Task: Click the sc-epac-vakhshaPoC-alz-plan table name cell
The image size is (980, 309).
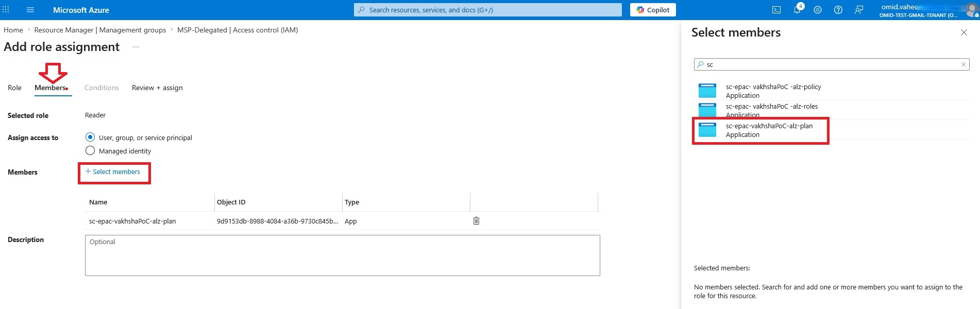Action: point(132,221)
